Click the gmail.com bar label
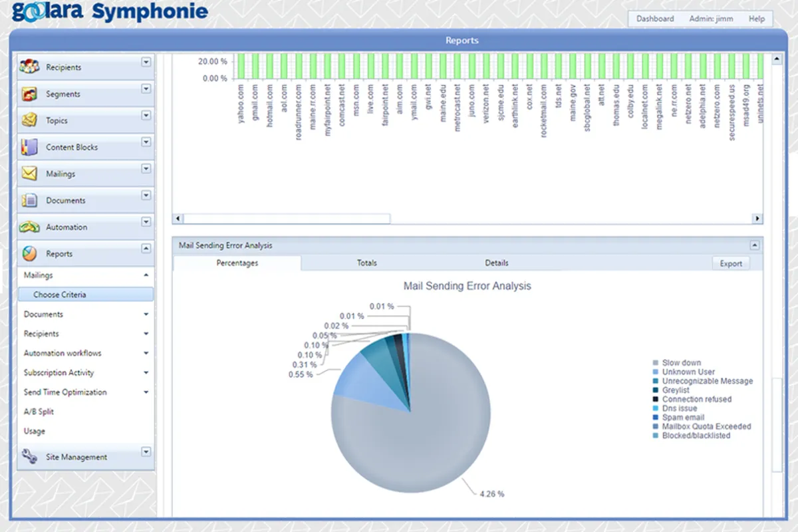798x532 pixels. [255, 104]
